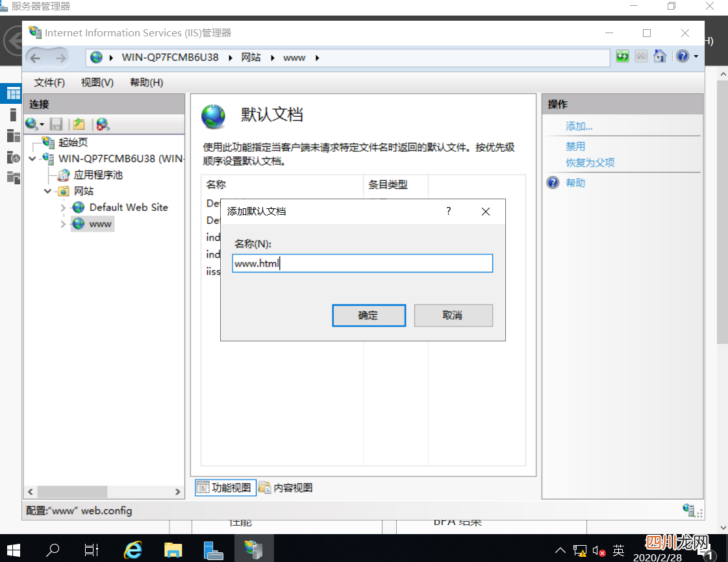This screenshot has width=728, height=562.
Task: Click the Server Manager dashboard sidebar icon
Action: coord(14,93)
